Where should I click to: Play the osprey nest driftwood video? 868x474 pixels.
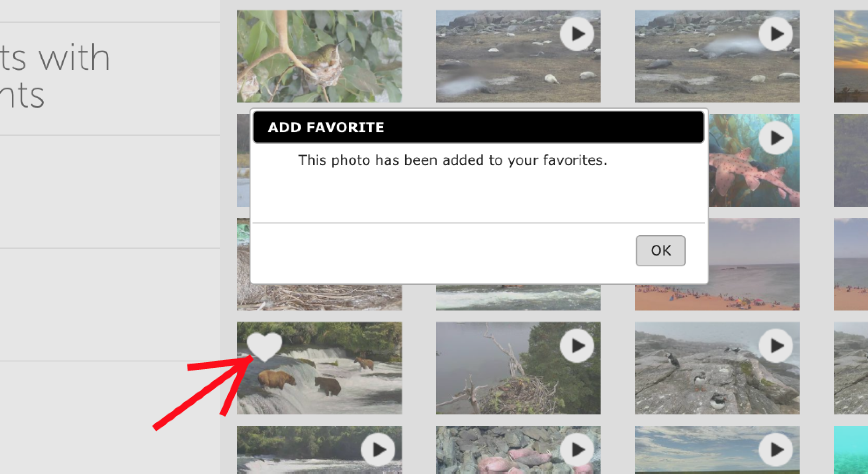coord(576,346)
